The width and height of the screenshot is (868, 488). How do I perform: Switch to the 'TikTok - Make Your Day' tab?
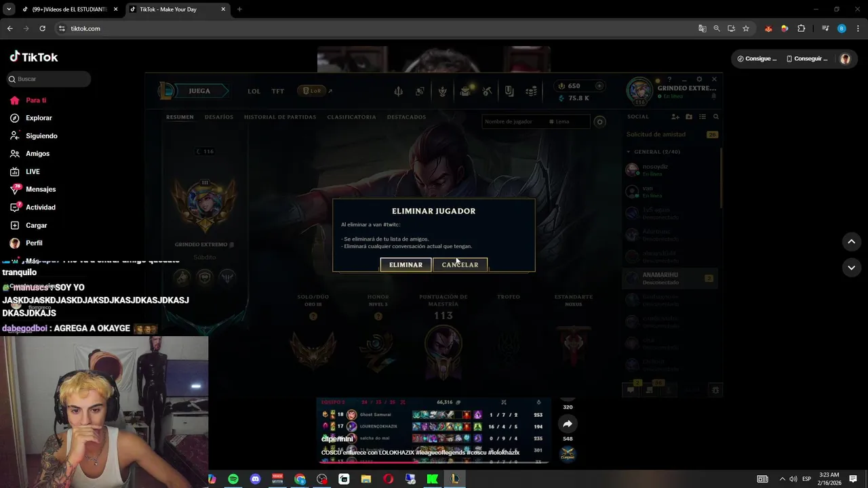pos(176,9)
